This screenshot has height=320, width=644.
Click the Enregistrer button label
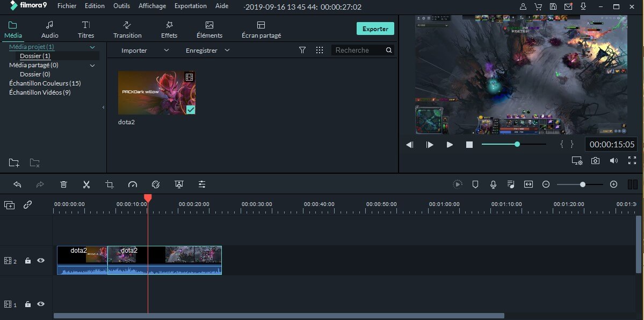pos(201,50)
